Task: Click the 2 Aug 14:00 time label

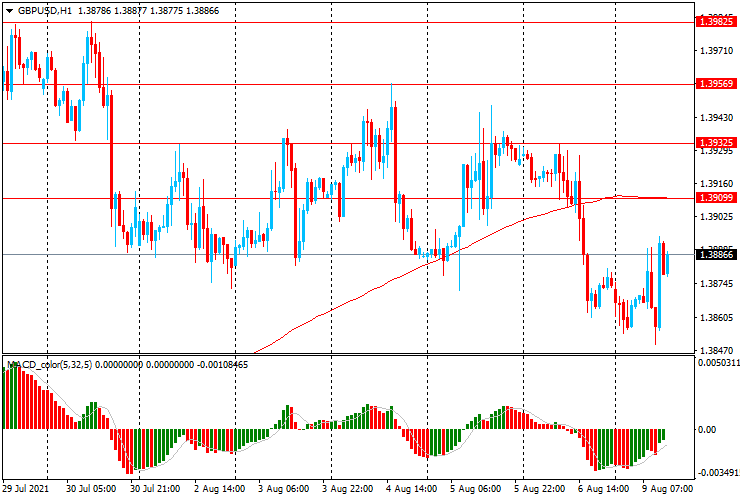Action: tap(219, 488)
